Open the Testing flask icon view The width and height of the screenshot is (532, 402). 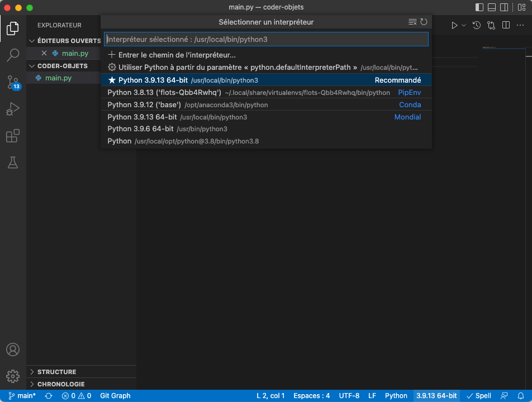(13, 162)
